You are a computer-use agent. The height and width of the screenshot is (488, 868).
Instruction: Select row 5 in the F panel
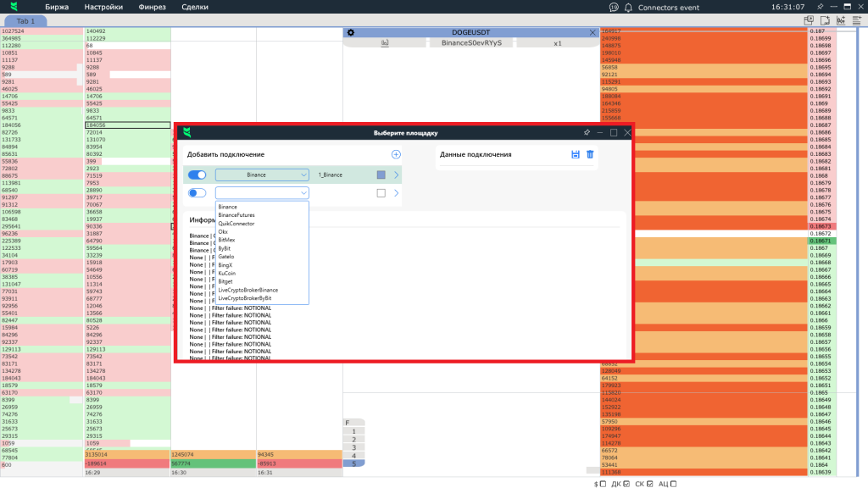coord(354,463)
